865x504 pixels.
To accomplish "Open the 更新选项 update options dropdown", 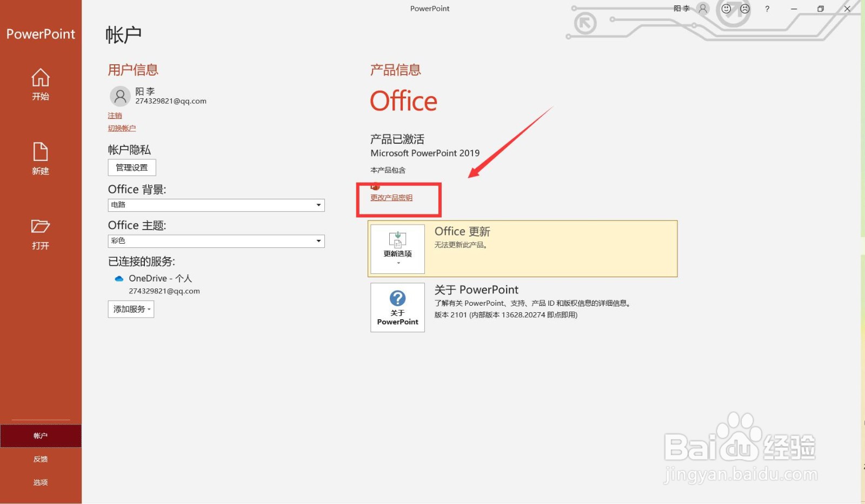I will coord(397,248).
